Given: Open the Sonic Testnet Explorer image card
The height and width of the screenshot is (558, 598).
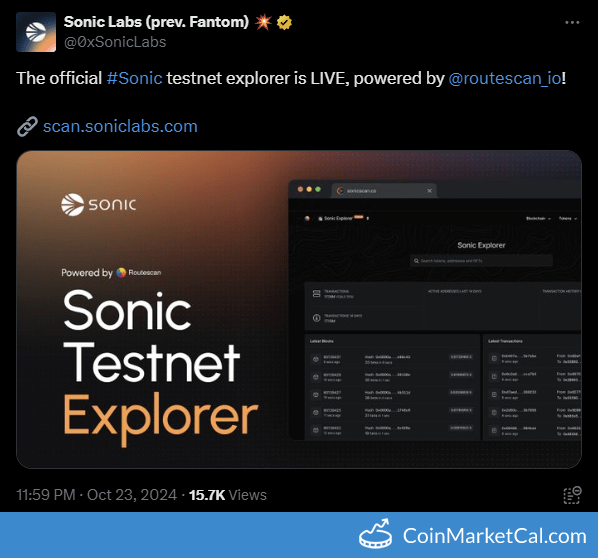Looking at the screenshot, I should [x=299, y=309].
